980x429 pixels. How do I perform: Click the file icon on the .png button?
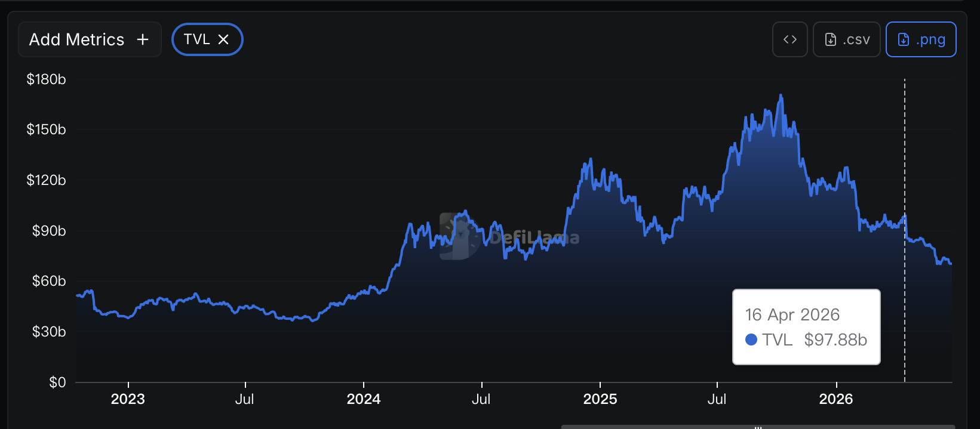click(904, 39)
